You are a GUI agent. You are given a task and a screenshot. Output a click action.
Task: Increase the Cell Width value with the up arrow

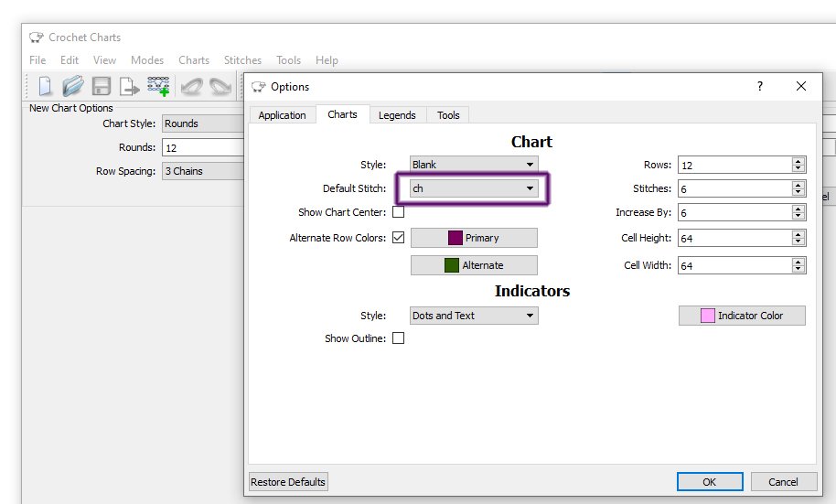tap(798, 262)
